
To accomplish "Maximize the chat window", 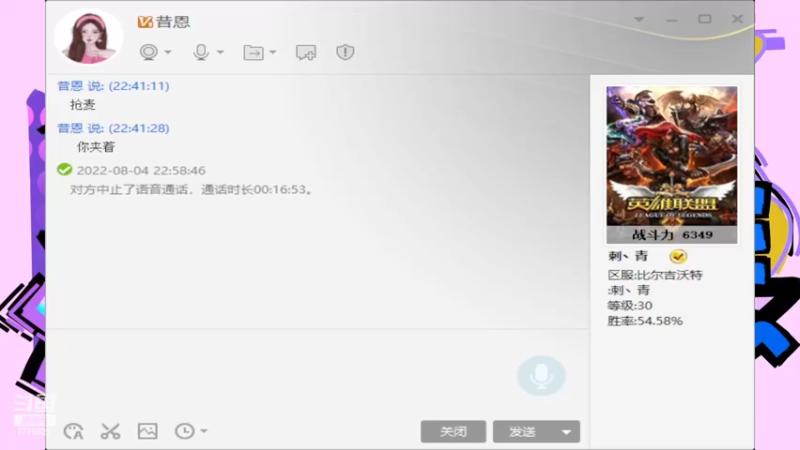I will (x=705, y=19).
